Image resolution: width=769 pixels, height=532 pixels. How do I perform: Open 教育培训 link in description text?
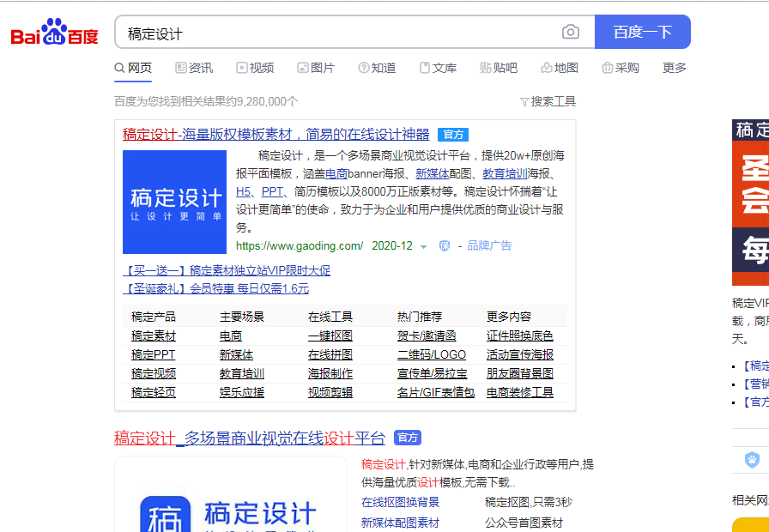505,173
